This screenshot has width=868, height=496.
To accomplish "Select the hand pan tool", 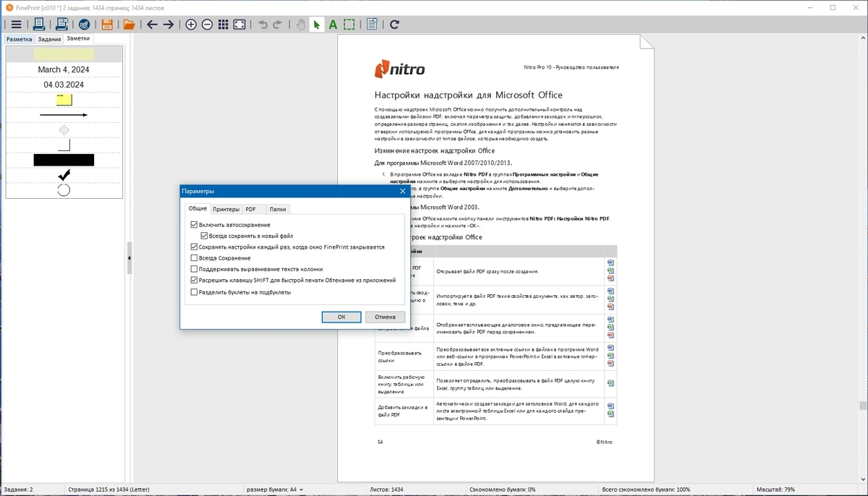I will click(301, 25).
